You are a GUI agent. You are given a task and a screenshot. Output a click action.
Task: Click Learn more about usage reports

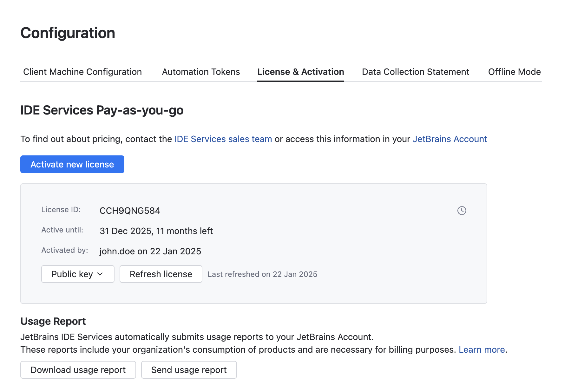click(x=482, y=350)
